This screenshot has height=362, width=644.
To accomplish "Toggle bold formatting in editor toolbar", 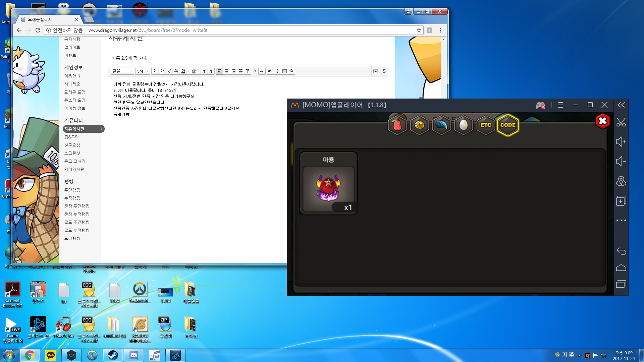I will pyautogui.click(x=155, y=71).
